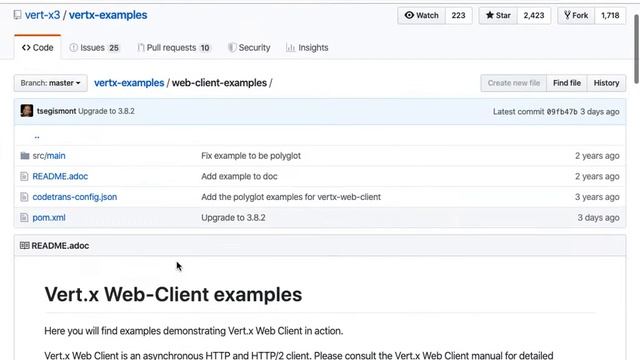640x360 pixels.
Task: Click the Vert.x Web-Client examples heading
Action: (173, 294)
